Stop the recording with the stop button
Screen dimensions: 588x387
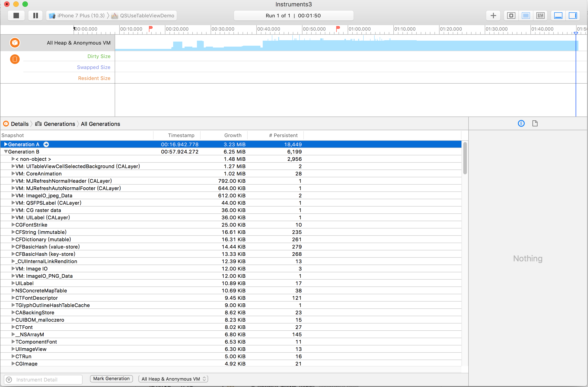pyautogui.click(x=16, y=16)
